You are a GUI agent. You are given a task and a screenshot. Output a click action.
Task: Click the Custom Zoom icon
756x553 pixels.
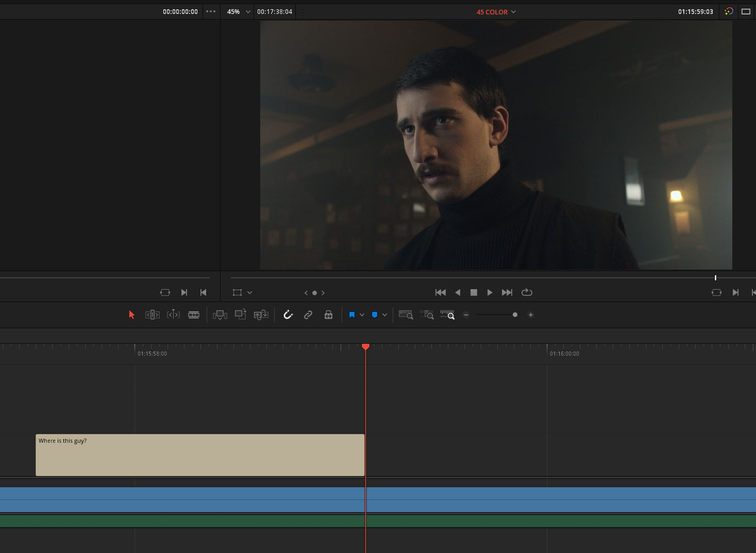447,315
